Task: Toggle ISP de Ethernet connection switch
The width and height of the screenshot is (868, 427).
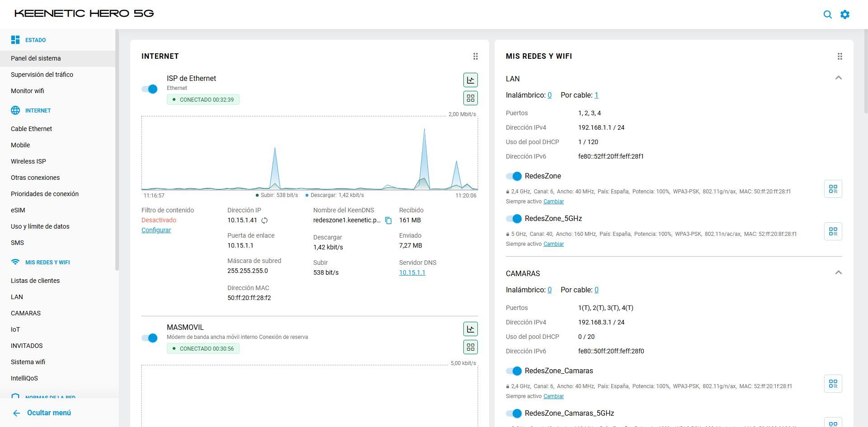Action: click(x=150, y=89)
